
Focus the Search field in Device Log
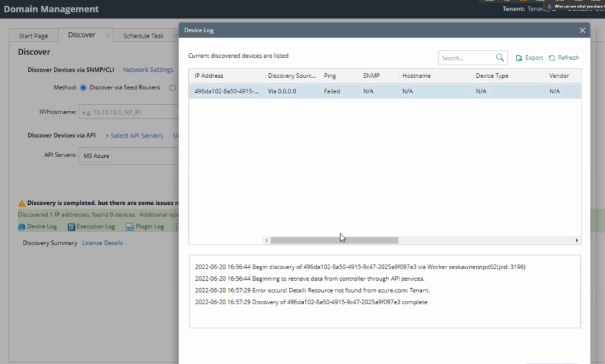coord(467,58)
